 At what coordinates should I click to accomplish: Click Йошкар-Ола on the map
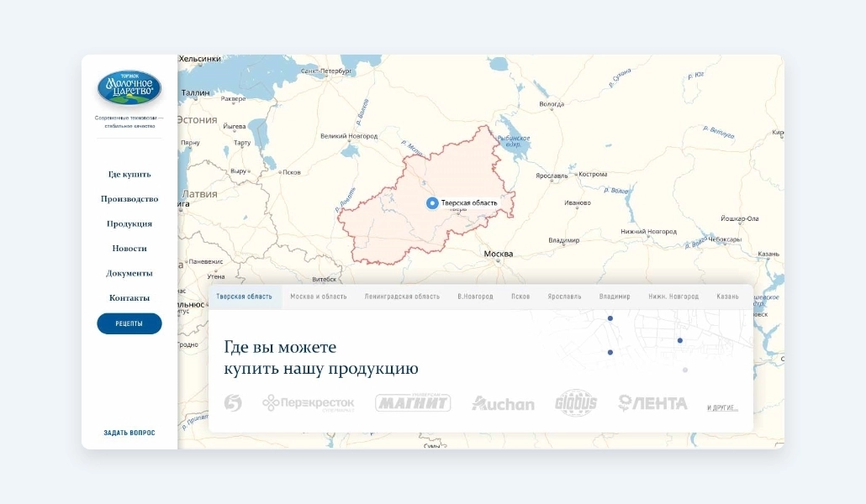(740, 218)
